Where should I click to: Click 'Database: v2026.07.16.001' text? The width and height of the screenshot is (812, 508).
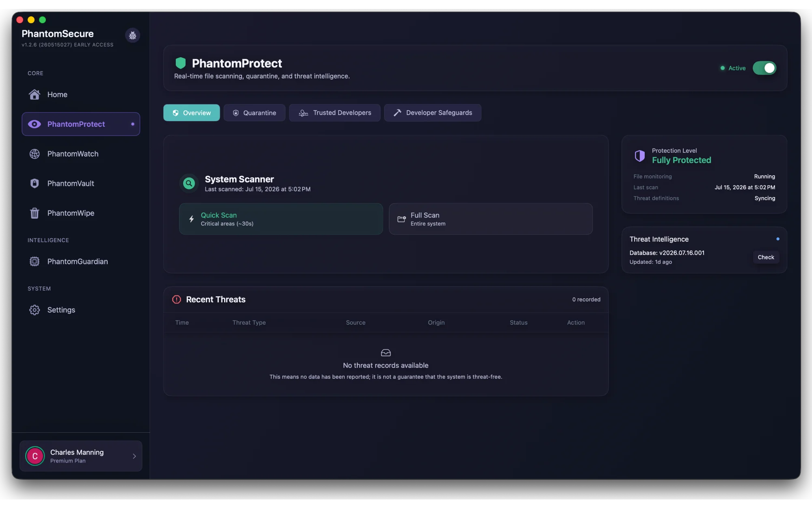click(667, 253)
